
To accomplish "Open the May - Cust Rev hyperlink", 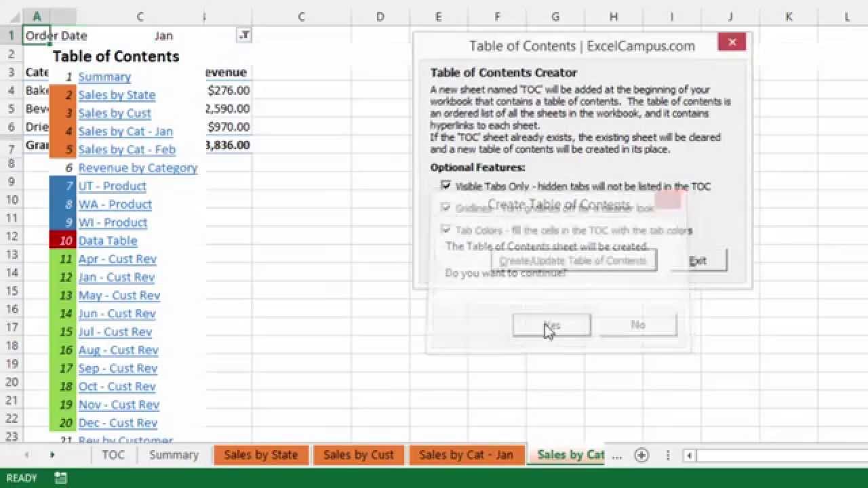I will pos(119,296).
